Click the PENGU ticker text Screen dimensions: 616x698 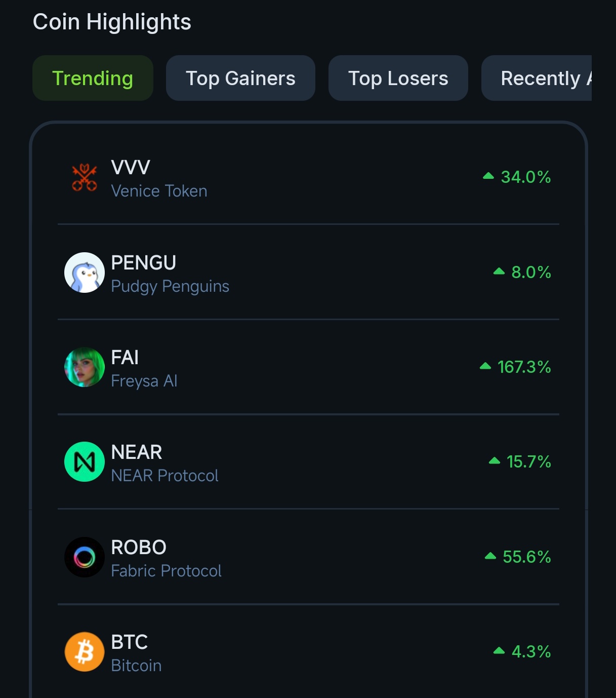143,263
